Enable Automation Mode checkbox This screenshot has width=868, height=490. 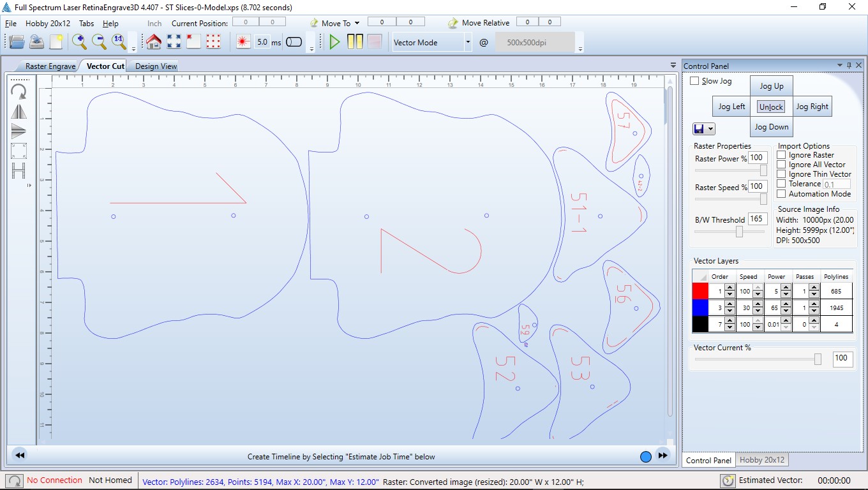[x=781, y=194]
